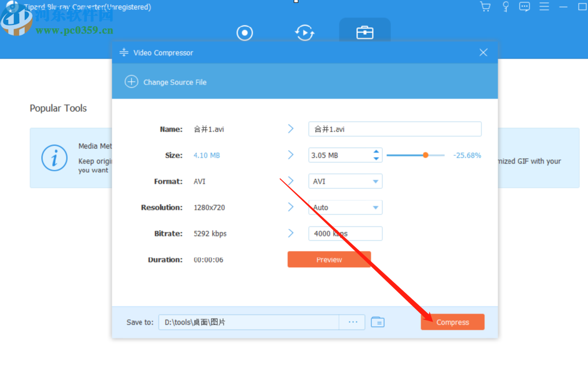Minimize the Tipard Blu-ray Converter window

(x=563, y=7)
